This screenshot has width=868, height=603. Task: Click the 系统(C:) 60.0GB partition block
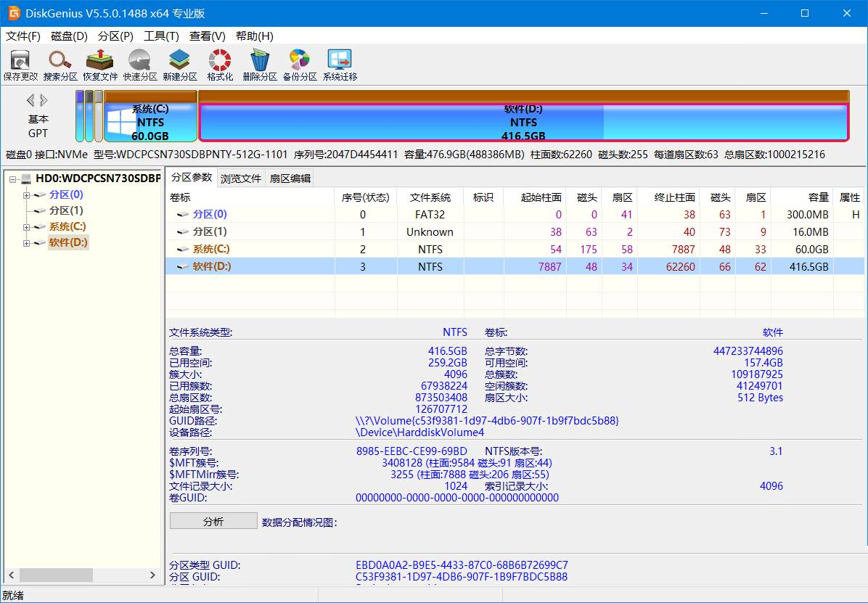[151, 123]
